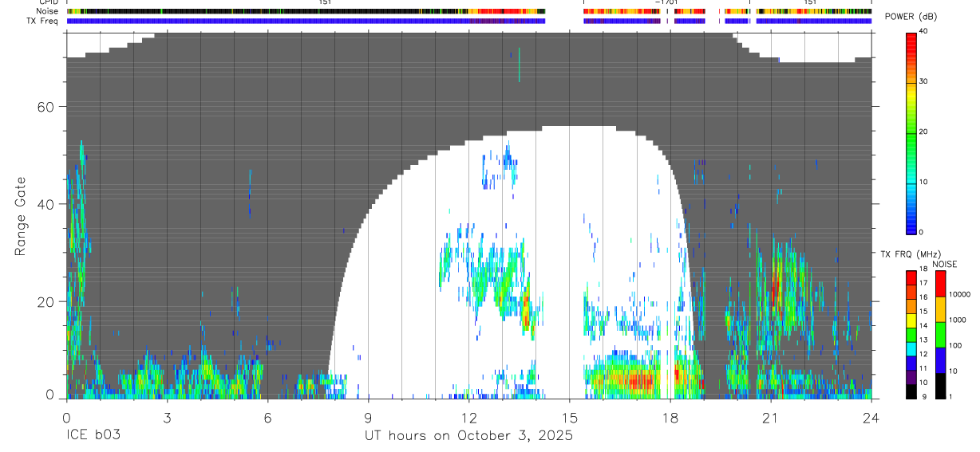
Task: Click x-axis tick label '6'
Action: pyautogui.click(x=267, y=417)
